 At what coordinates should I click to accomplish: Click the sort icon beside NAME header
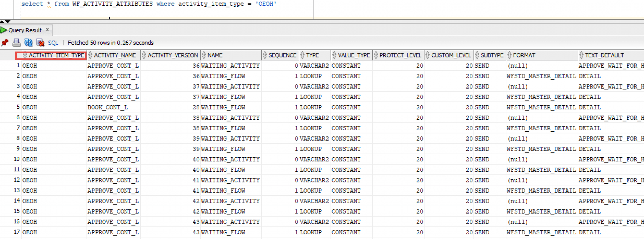[204, 55]
